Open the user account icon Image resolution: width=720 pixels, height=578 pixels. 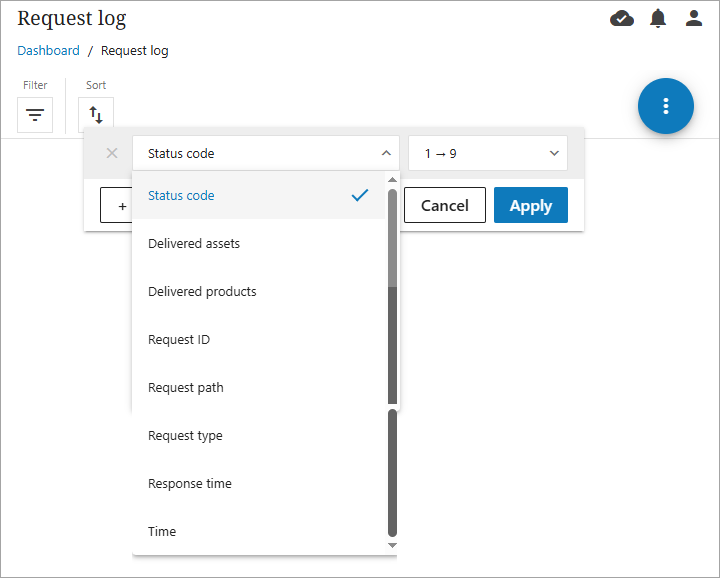point(694,18)
